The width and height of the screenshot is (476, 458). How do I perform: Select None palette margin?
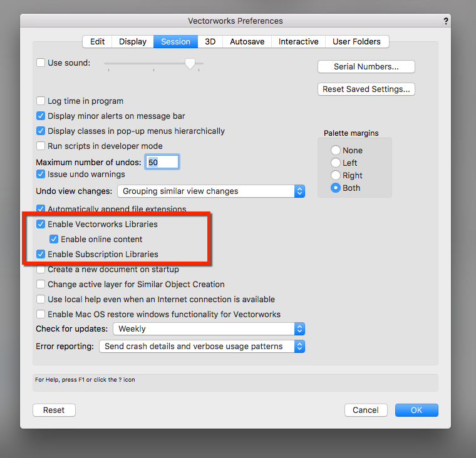pyautogui.click(x=336, y=150)
